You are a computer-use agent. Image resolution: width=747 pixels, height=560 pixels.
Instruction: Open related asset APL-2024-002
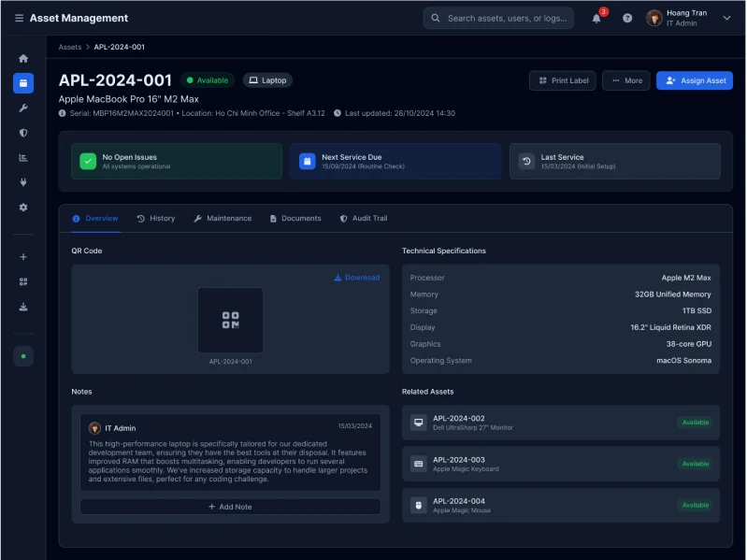coord(561,423)
